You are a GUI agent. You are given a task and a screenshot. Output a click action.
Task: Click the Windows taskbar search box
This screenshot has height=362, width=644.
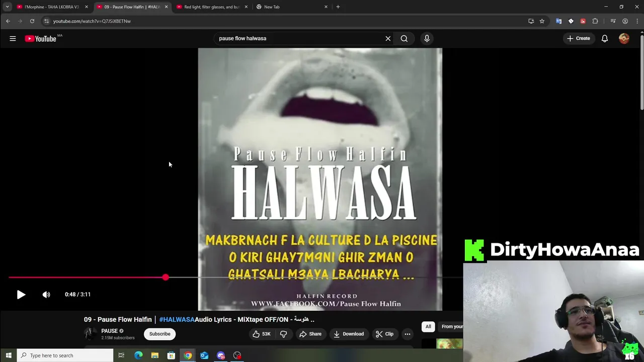coord(65,355)
